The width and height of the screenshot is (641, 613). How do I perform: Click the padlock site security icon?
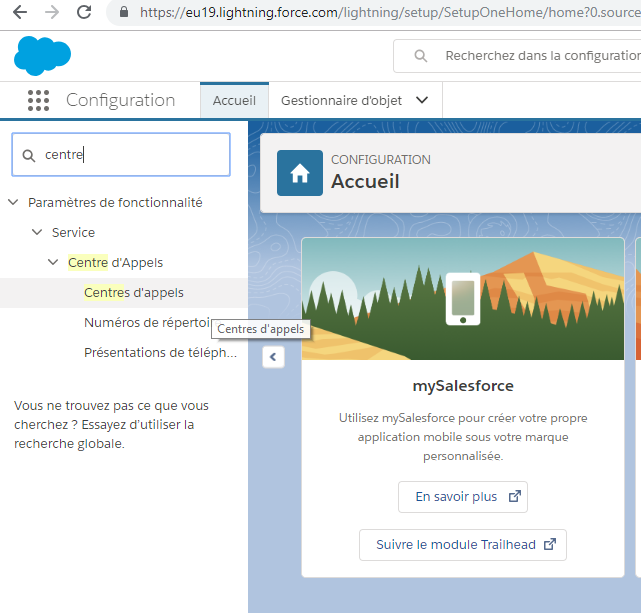pyautogui.click(x=124, y=12)
